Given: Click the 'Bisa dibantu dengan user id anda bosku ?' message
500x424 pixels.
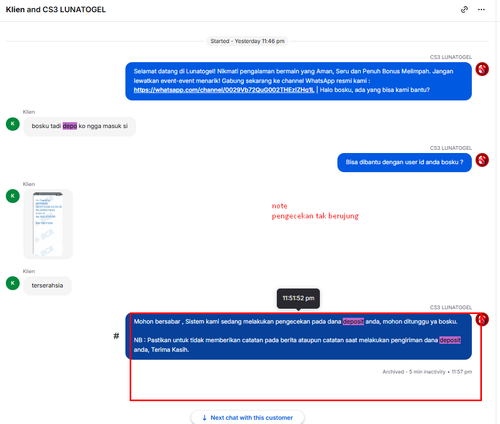Looking at the screenshot, I should click(x=404, y=162).
